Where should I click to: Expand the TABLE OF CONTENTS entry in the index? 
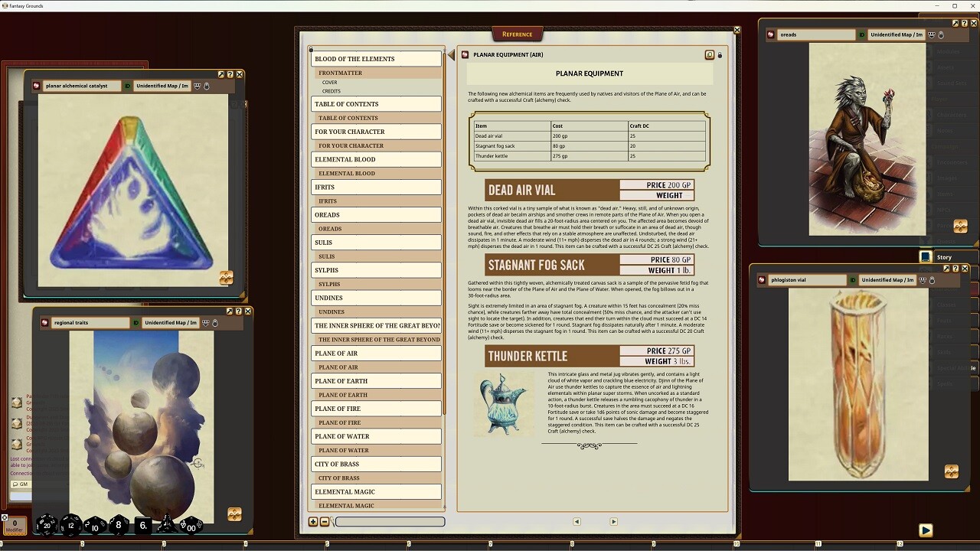(376, 104)
